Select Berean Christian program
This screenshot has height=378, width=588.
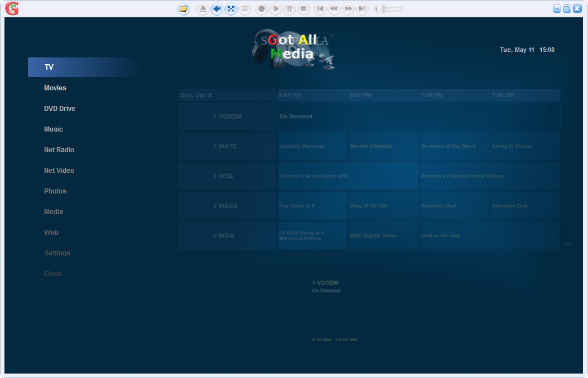383,146
